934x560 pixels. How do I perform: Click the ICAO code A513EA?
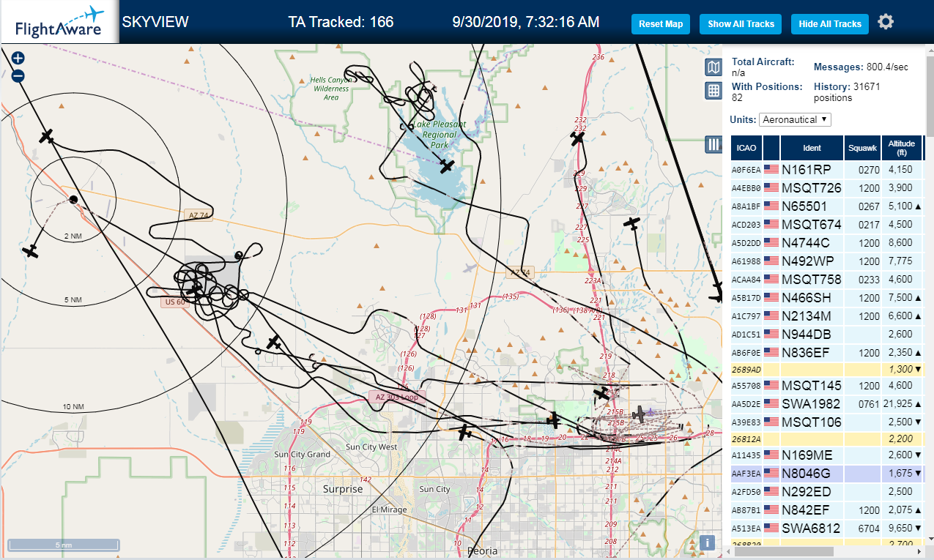(746, 529)
